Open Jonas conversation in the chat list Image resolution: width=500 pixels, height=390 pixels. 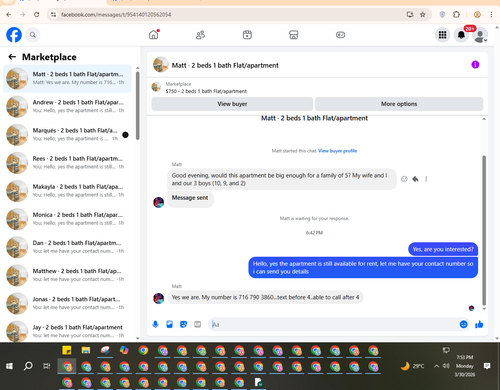click(x=67, y=303)
